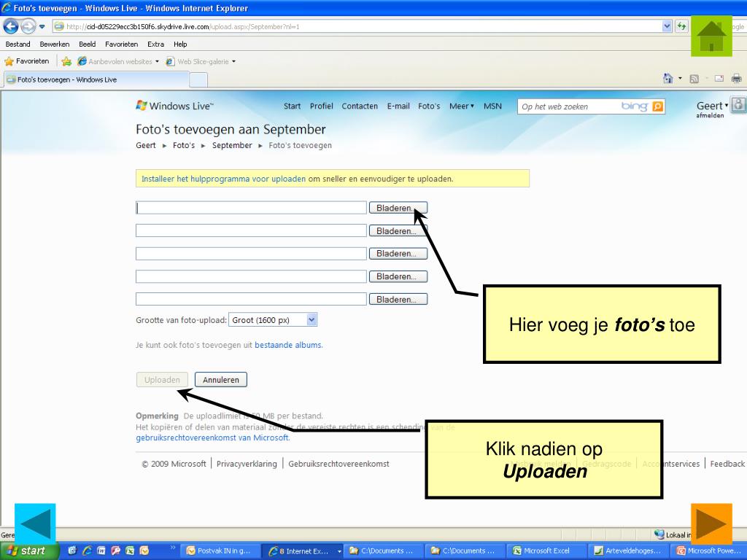Click the browser Back button
The image size is (747, 560).
pos(11,26)
